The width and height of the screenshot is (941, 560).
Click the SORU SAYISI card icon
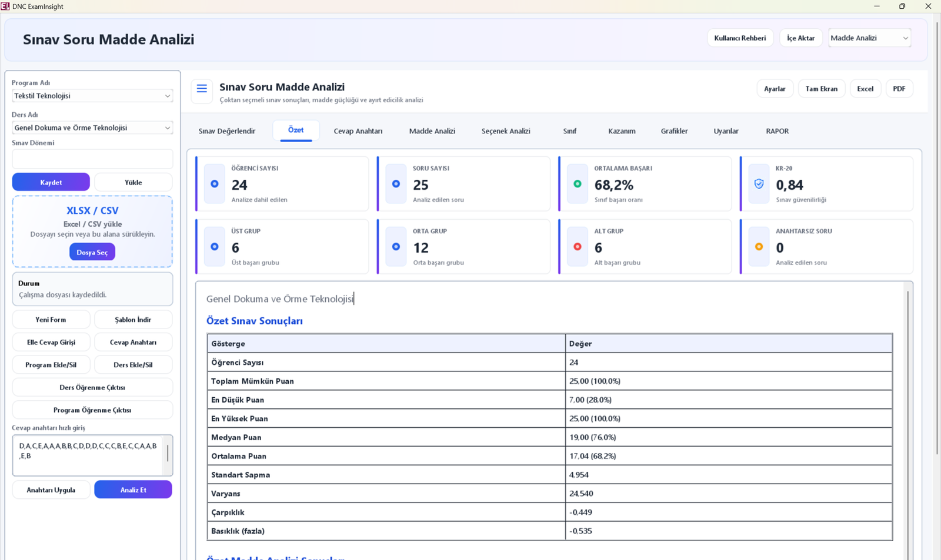(396, 184)
